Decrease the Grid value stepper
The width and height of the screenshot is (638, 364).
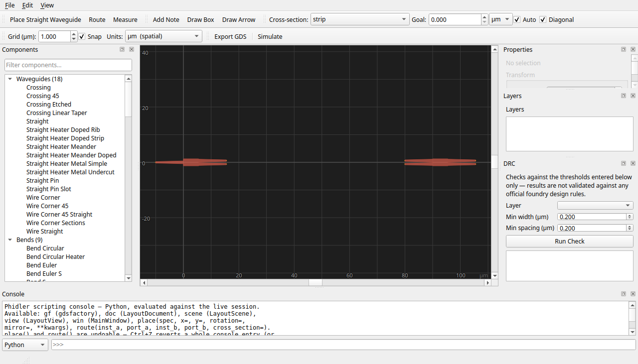pyautogui.click(x=74, y=39)
